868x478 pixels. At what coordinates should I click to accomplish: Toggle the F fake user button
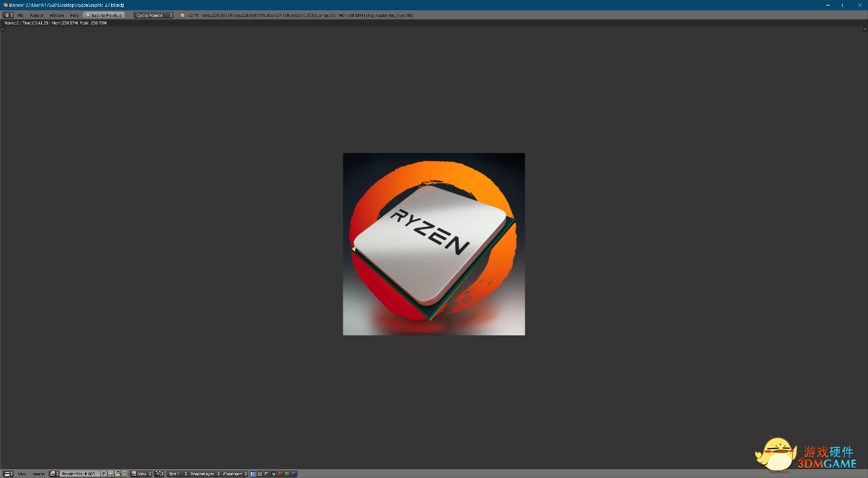(104, 474)
